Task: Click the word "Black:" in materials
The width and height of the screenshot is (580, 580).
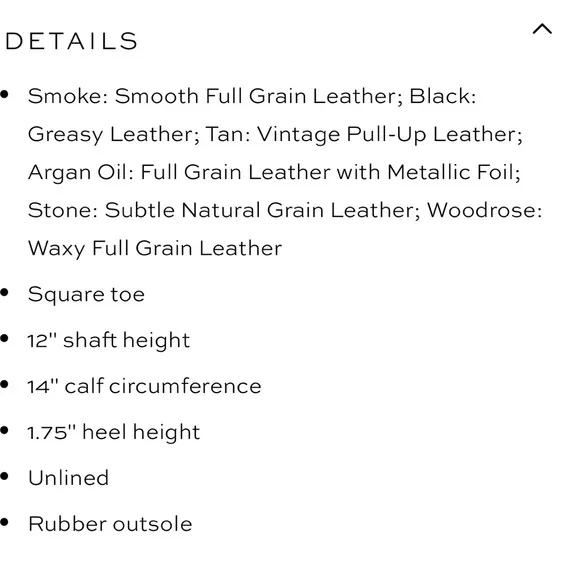Action: tap(443, 96)
